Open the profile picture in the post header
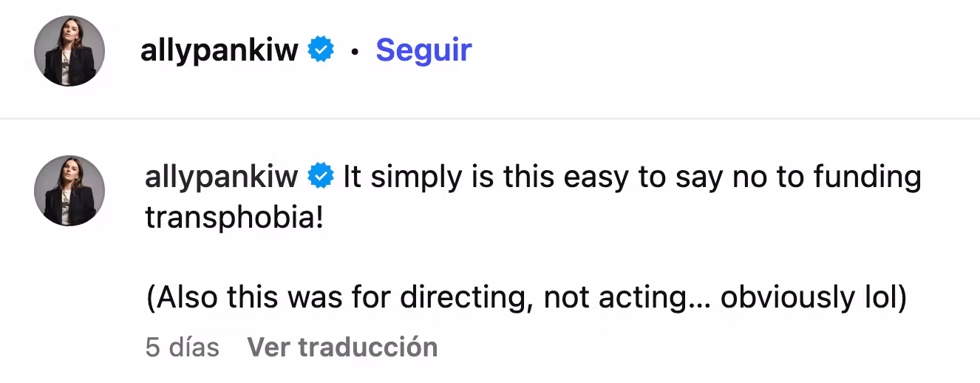Screen dimensions: 980x383 (69, 51)
